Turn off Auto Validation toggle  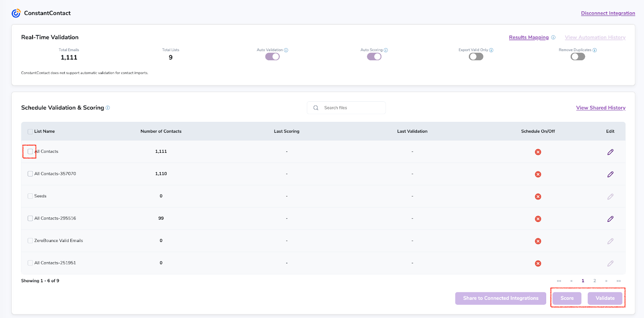pyautogui.click(x=272, y=57)
